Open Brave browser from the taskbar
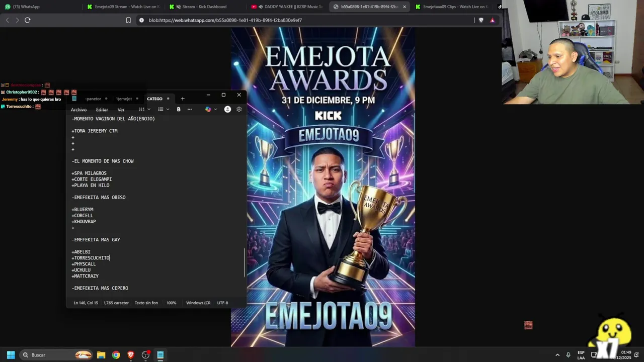 click(131, 355)
